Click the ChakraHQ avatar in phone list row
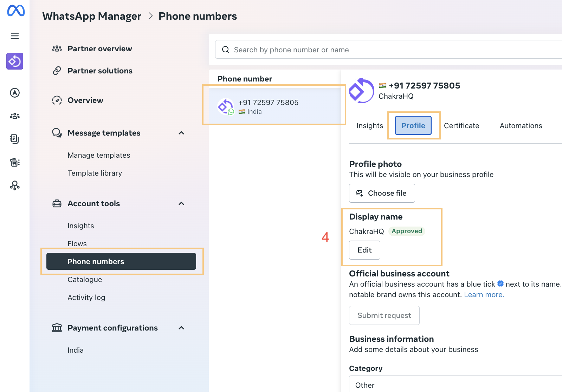The image size is (562, 392). 226,106
